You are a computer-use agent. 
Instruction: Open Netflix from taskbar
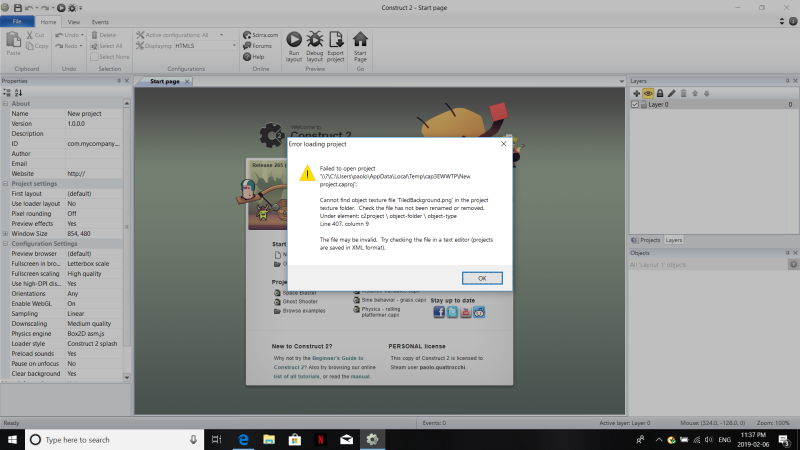click(x=320, y=439)
